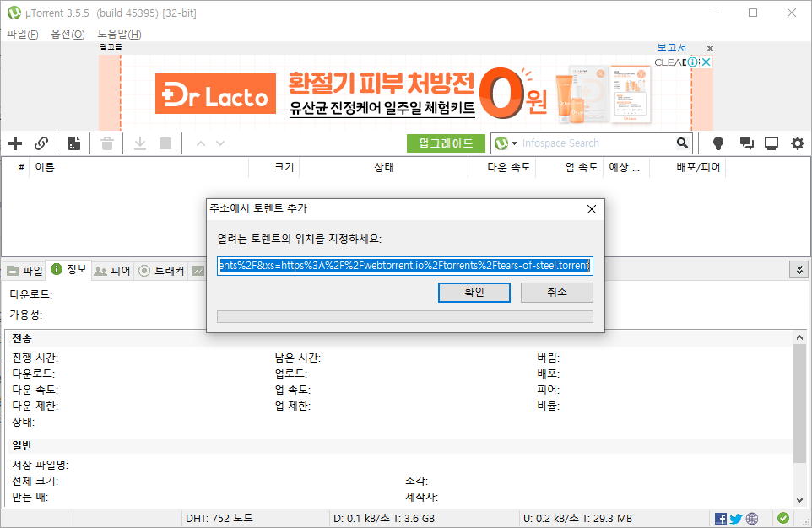Click the chat bubbles icon

tap(746, 143)
